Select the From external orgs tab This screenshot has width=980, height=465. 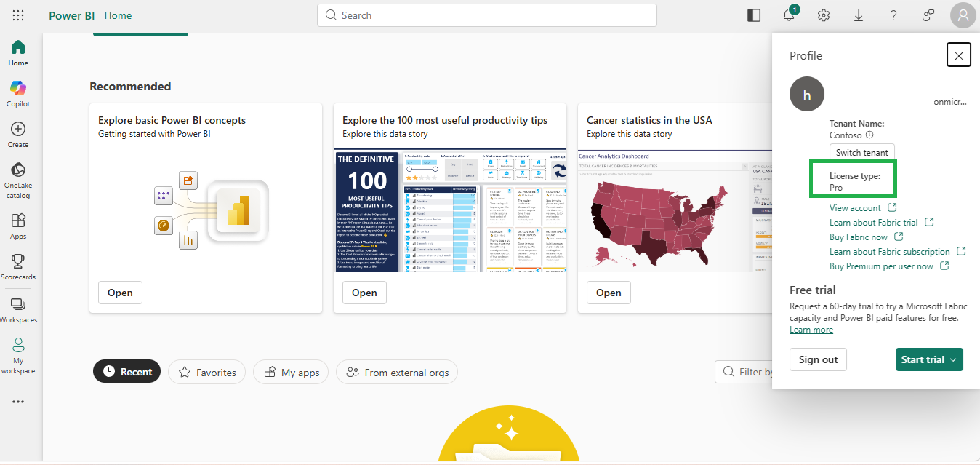[397, 372]
